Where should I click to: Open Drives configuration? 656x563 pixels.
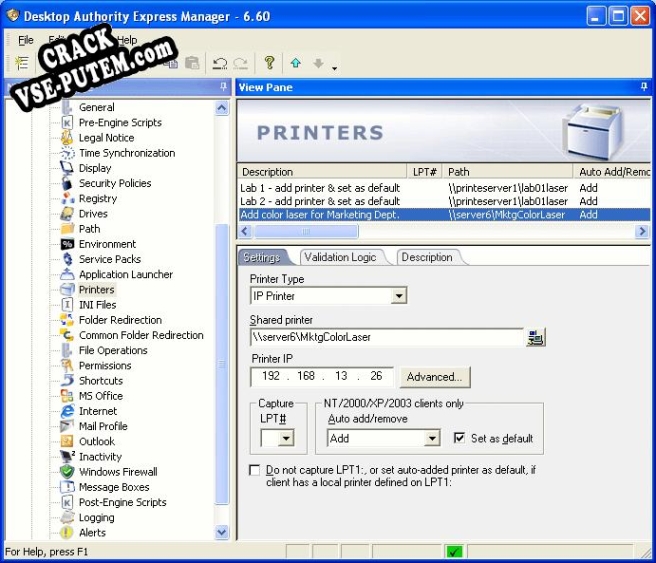pos(93,214)
